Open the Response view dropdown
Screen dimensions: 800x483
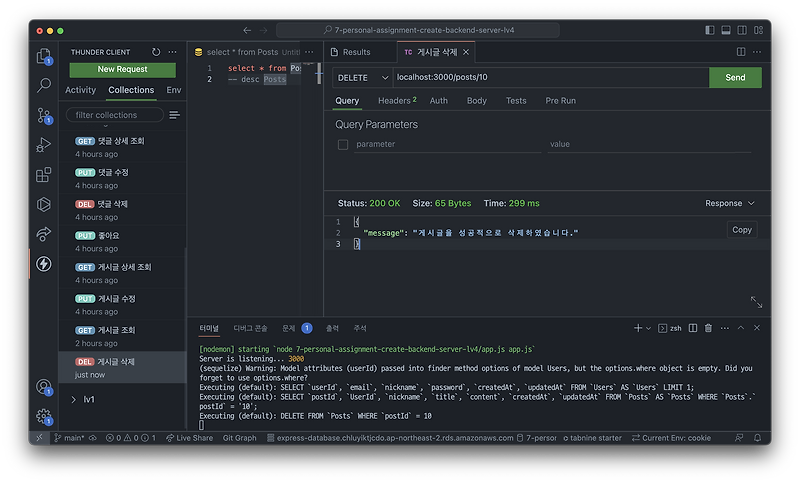click(x=730, y=203)
